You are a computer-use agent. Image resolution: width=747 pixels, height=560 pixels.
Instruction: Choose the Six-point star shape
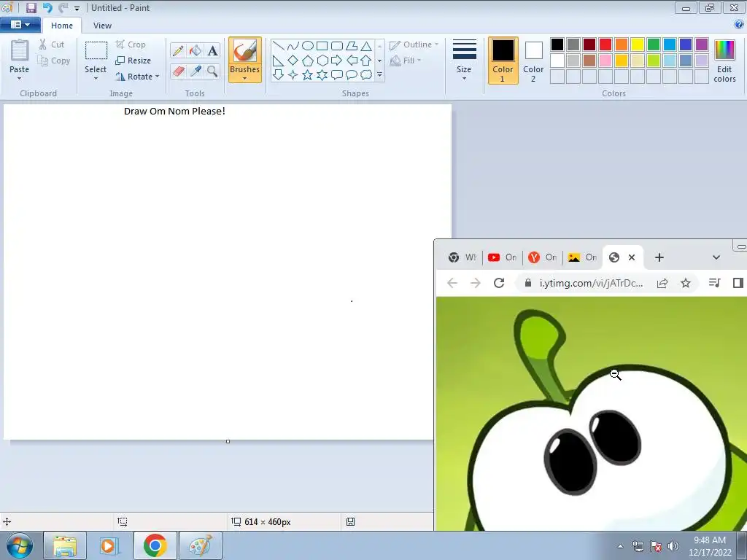click(322, 75)
